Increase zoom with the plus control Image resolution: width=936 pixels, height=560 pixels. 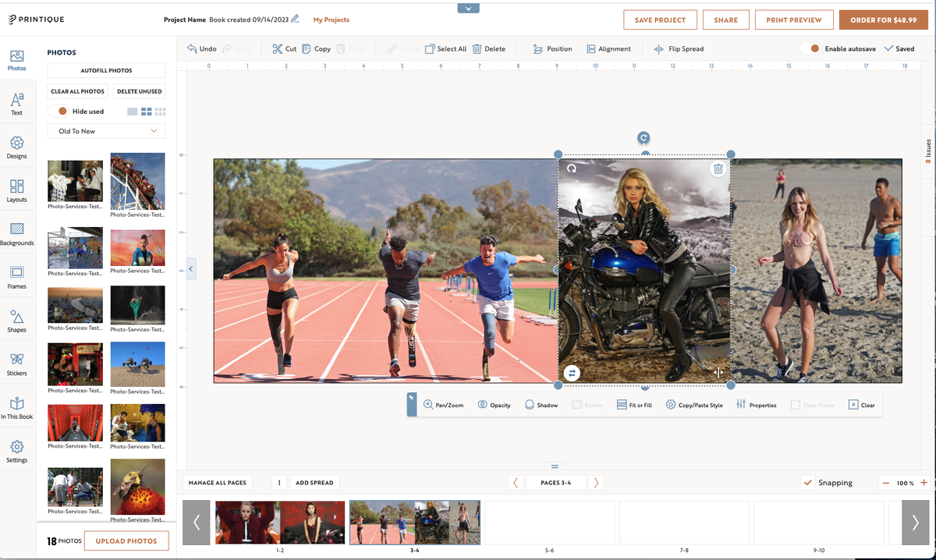point(924,483)
